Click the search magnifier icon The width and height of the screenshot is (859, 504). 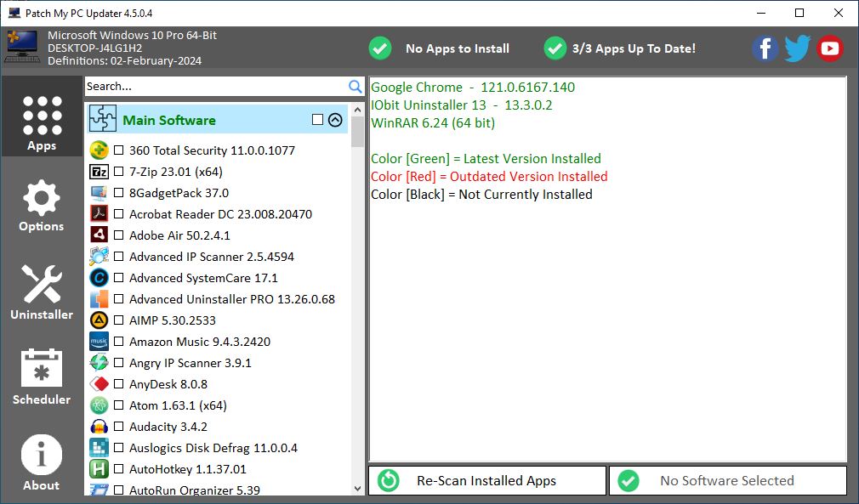click(355, 87)
